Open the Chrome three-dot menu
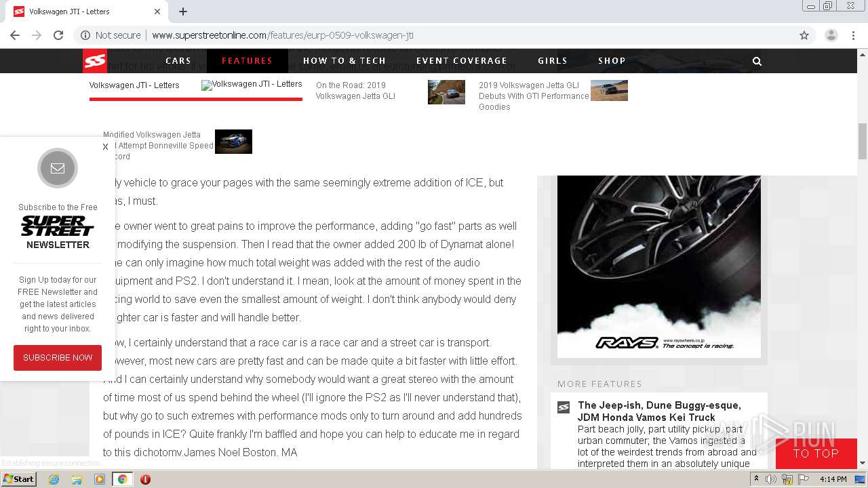868x488 pixels. [x=853, y=35]
